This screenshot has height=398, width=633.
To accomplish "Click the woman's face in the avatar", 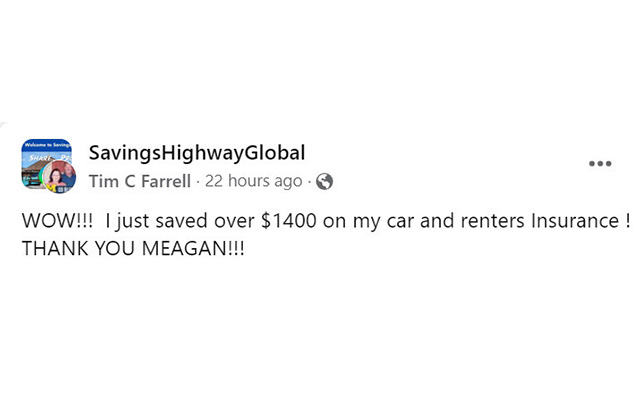I will (x=55, y=176).
